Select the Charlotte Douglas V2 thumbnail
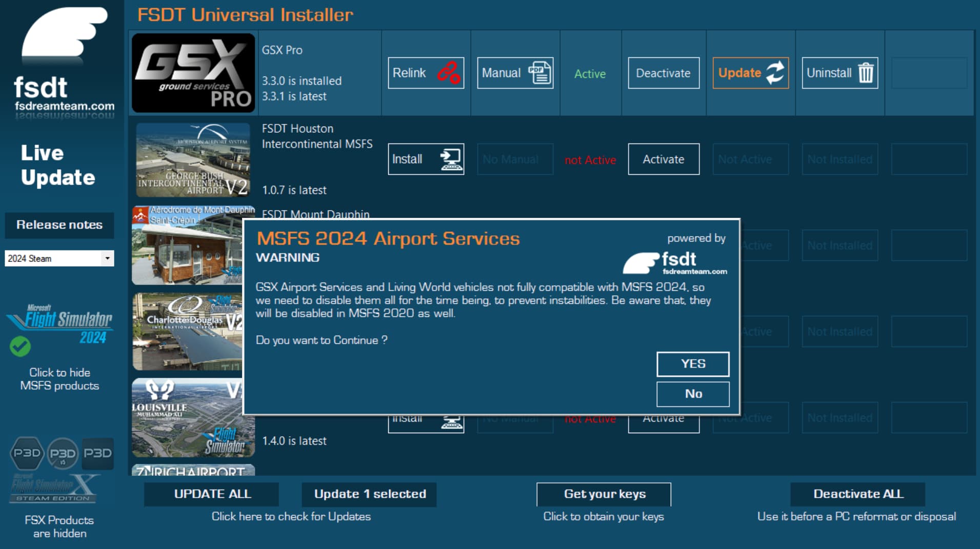Viewport: 980px width, 549px height. 187,332
